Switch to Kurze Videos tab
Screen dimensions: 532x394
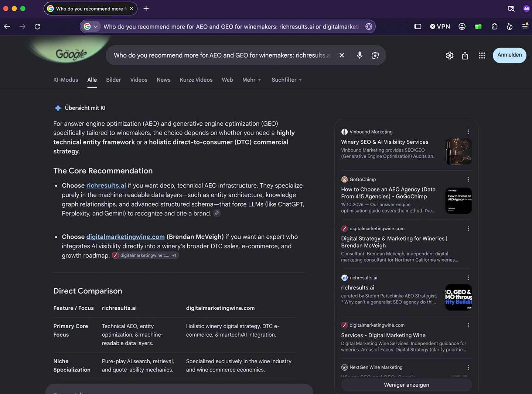pyautogui.click(x=196, y=80)
